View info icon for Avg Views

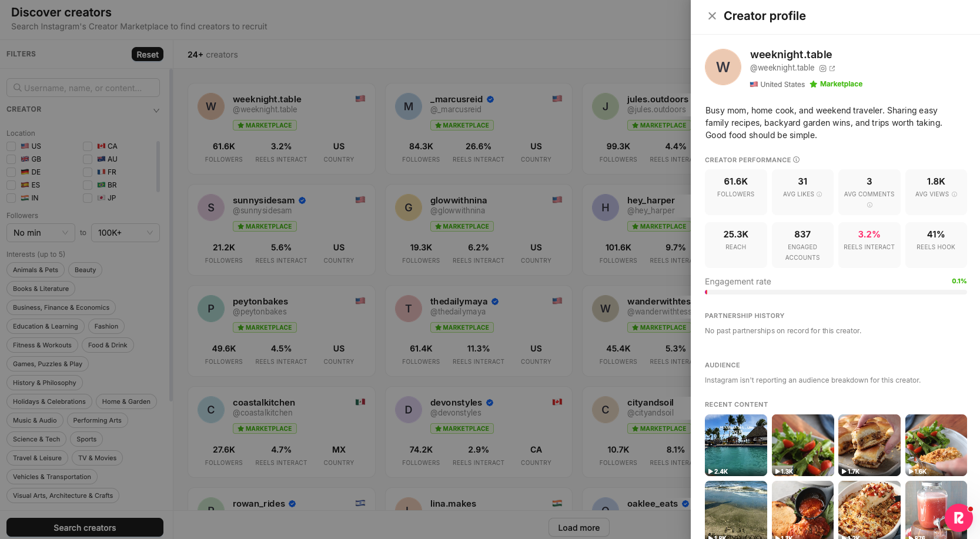954,195
